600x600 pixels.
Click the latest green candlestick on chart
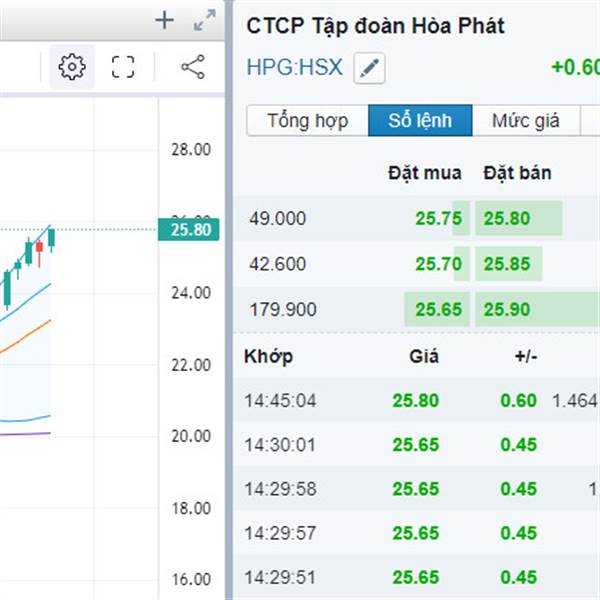click(51, 238)
